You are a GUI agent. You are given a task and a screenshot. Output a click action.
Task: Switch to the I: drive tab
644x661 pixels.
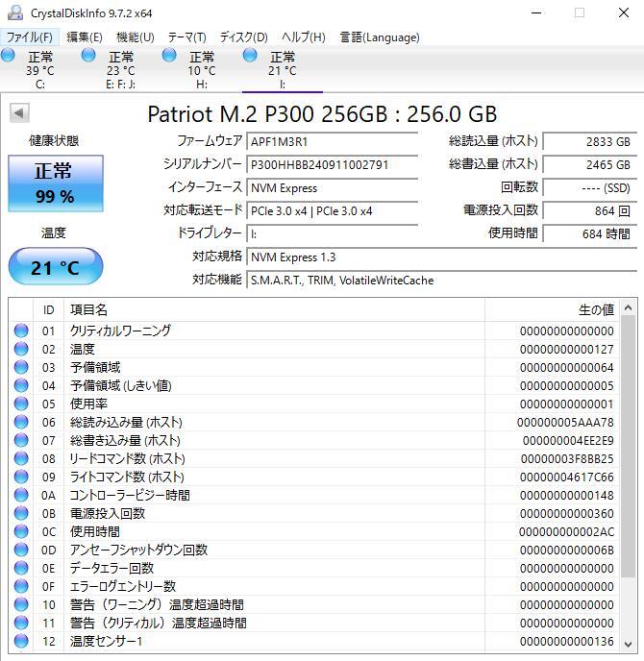[x=282, y=70]
